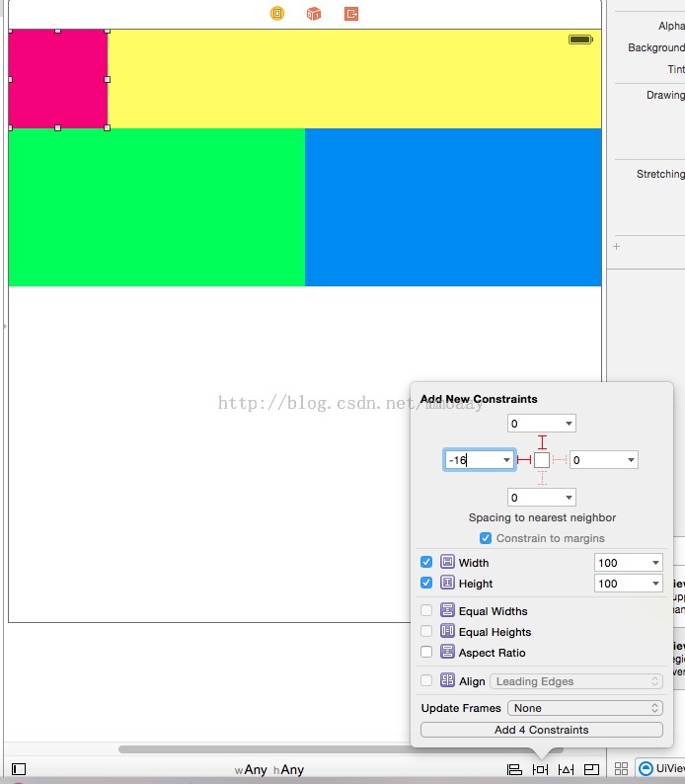Screen dimensions: 685x784
Task: Click the Exit icon above canvas
Action: [x=351, y=14]
